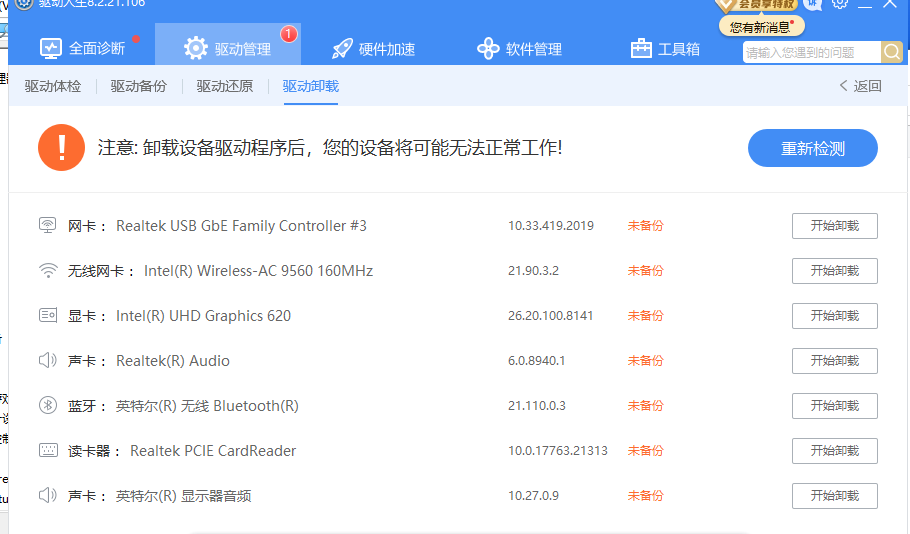Open the 会员享特权 membership badge
This screenshot has width=910, height=534.
(x=757, y=5)
